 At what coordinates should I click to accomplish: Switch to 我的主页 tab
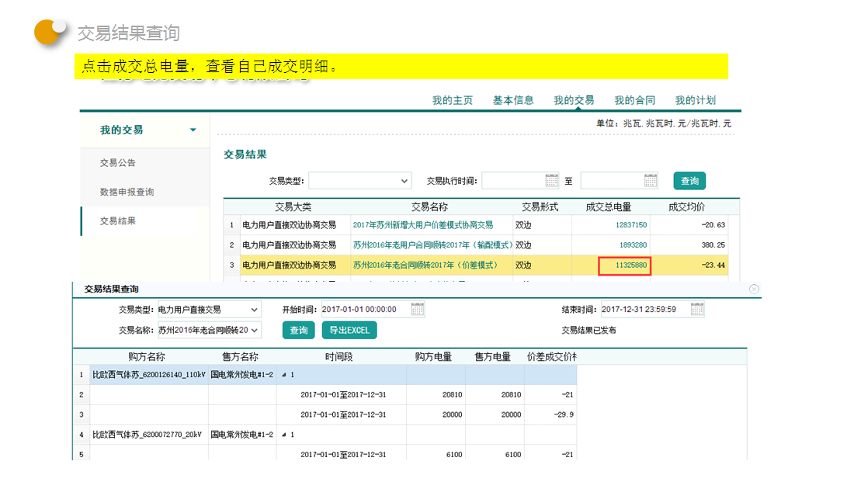click(453, 100)
